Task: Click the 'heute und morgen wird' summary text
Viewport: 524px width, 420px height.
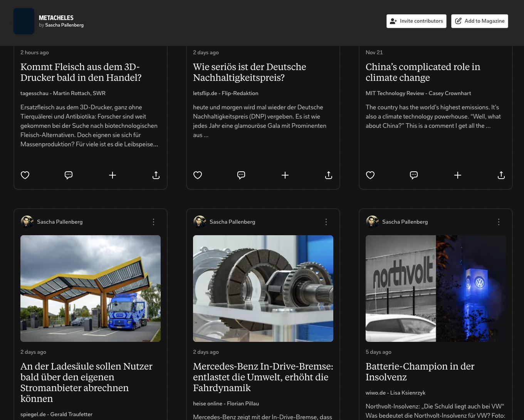Action: tap(260, 121)
